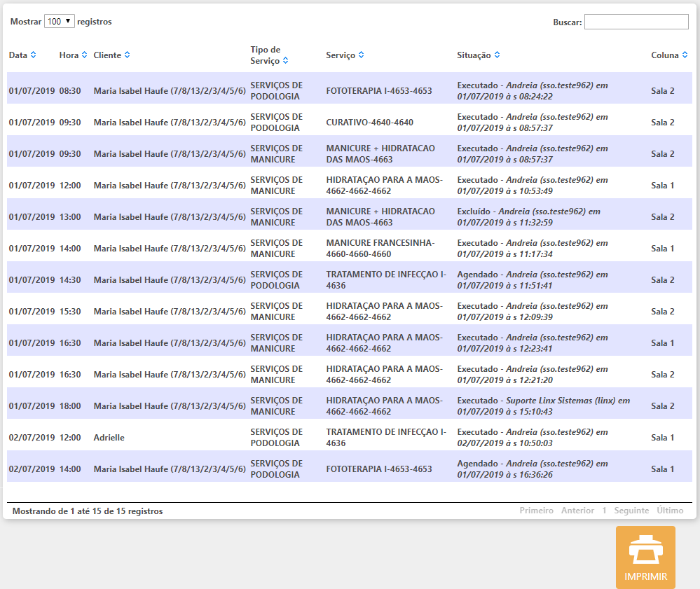
Task: Click Situação column header label
Action: point(474,55)
